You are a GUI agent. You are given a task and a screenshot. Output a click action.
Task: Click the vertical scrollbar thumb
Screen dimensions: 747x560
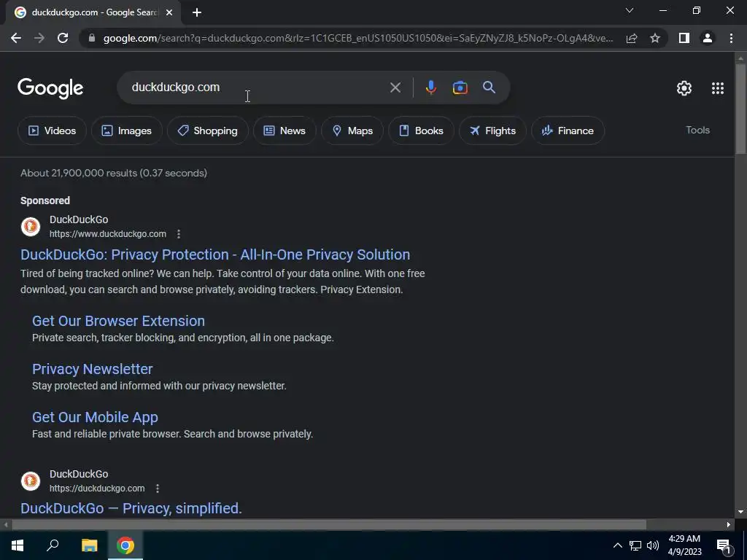pos(740,109)
